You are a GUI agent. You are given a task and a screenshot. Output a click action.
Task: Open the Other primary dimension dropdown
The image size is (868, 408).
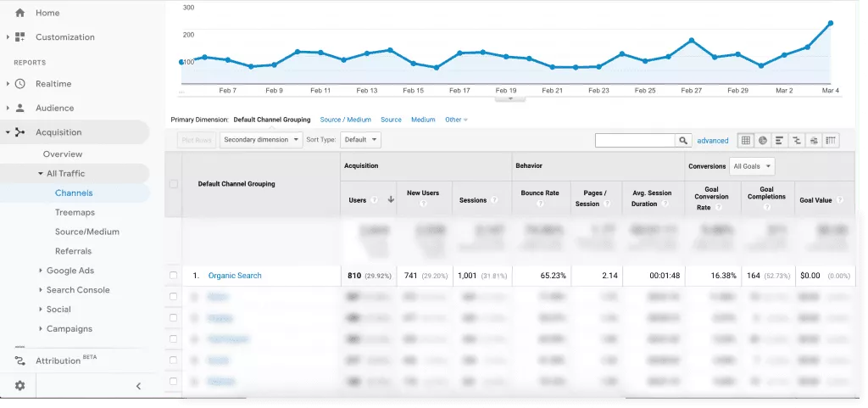[456, 120]
